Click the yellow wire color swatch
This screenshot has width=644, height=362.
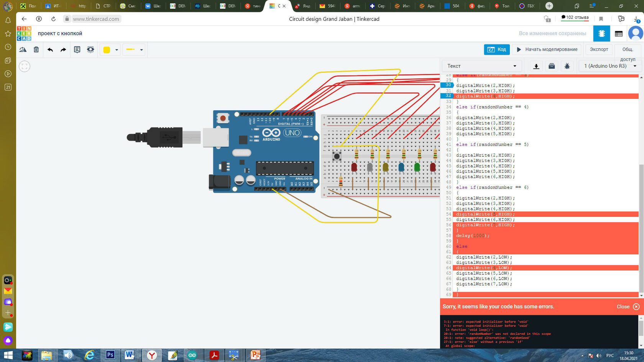coord(107,50)
